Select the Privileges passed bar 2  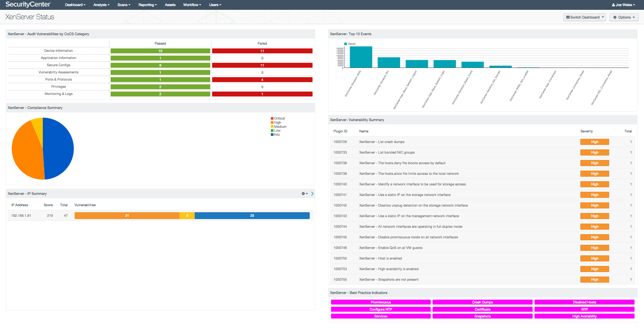click(160, 87)
